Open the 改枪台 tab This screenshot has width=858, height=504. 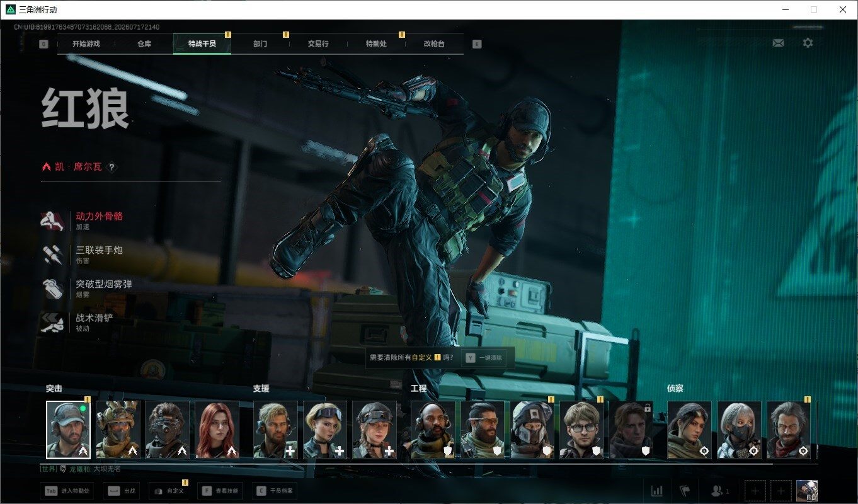(x=434, y=44)
